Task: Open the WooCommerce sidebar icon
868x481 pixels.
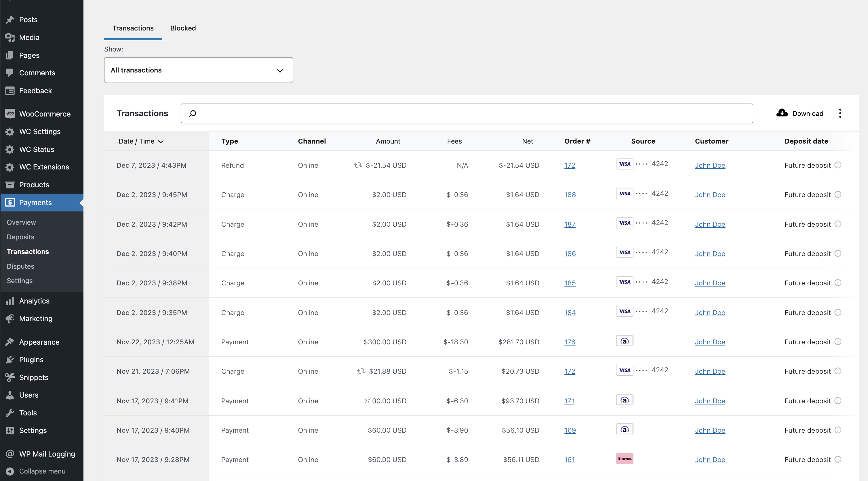Action: [10, 114]
